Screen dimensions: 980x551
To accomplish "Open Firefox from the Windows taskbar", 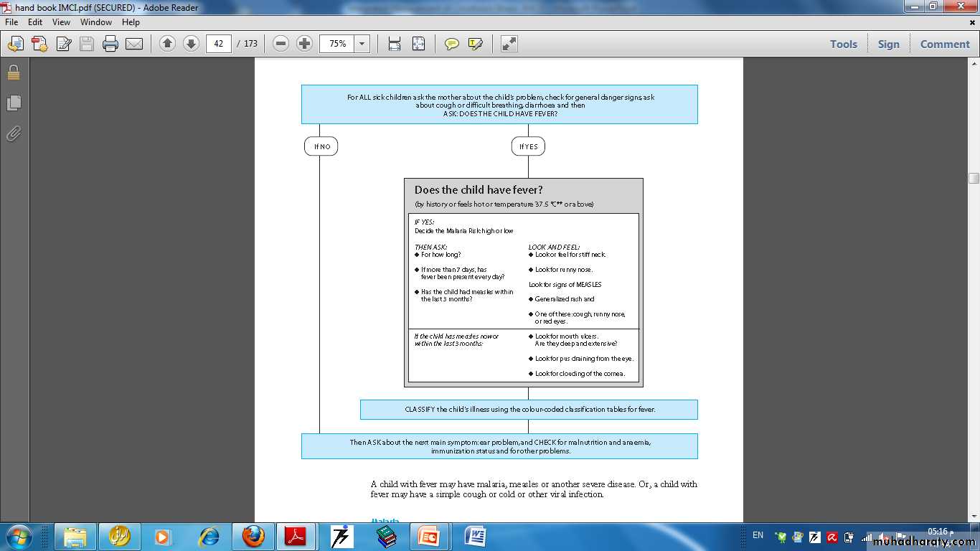I will (253, 536).
